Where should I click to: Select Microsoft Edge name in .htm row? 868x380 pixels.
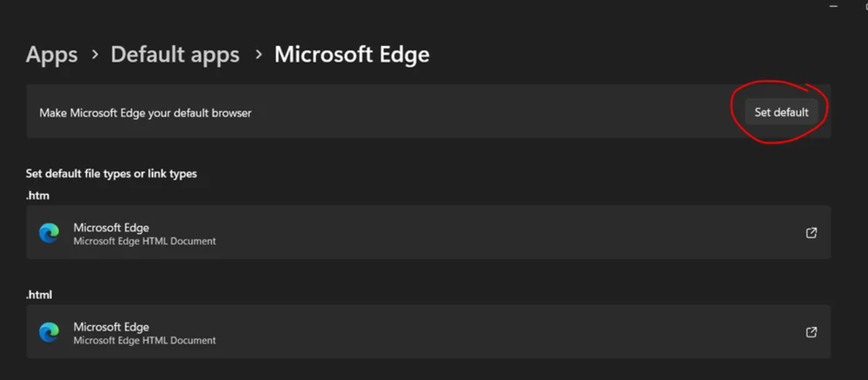point(111,228)
